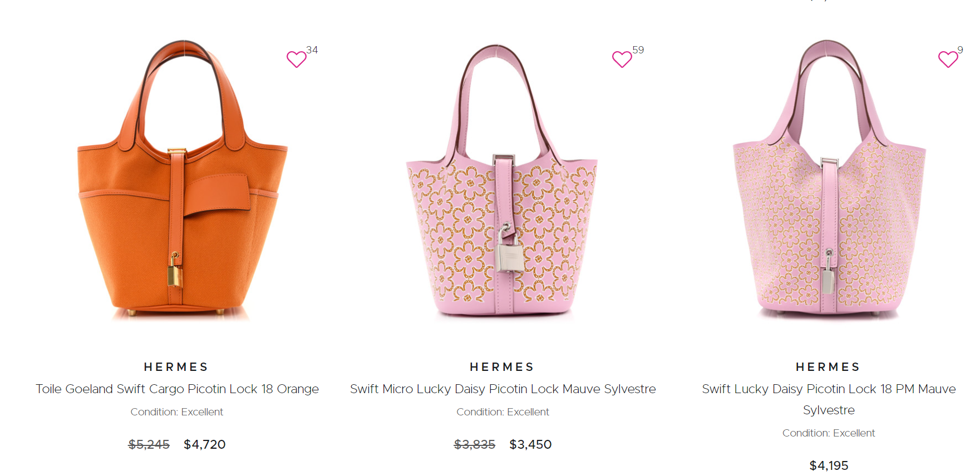980x476 pixels.
Task: Click the $4,720 sale price
Action: [x=205, y=444]
